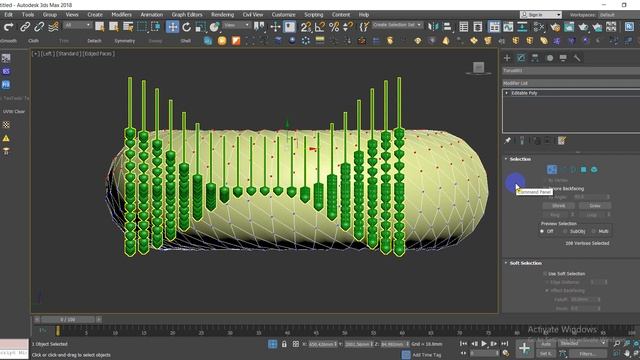Viewport: 640px width, 360px height.
Task: Open the Modifier List dropdown
Action: point(571,83)
